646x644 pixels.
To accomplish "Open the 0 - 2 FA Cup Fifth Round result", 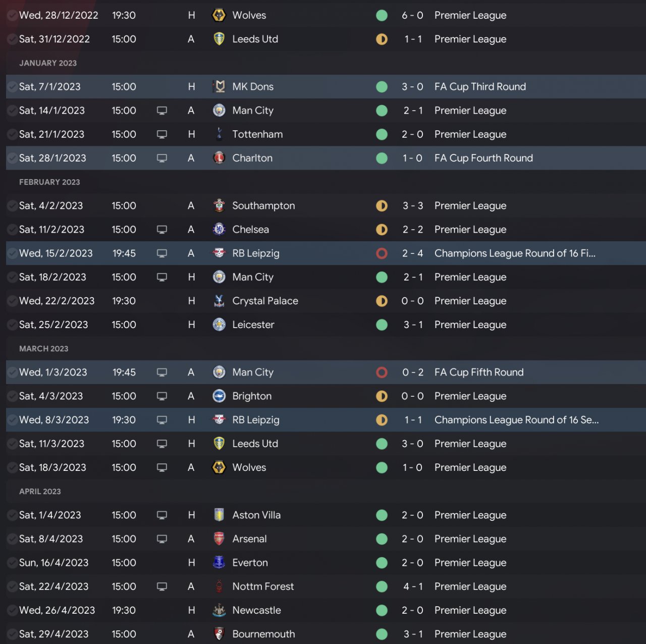I will (412, 372).
